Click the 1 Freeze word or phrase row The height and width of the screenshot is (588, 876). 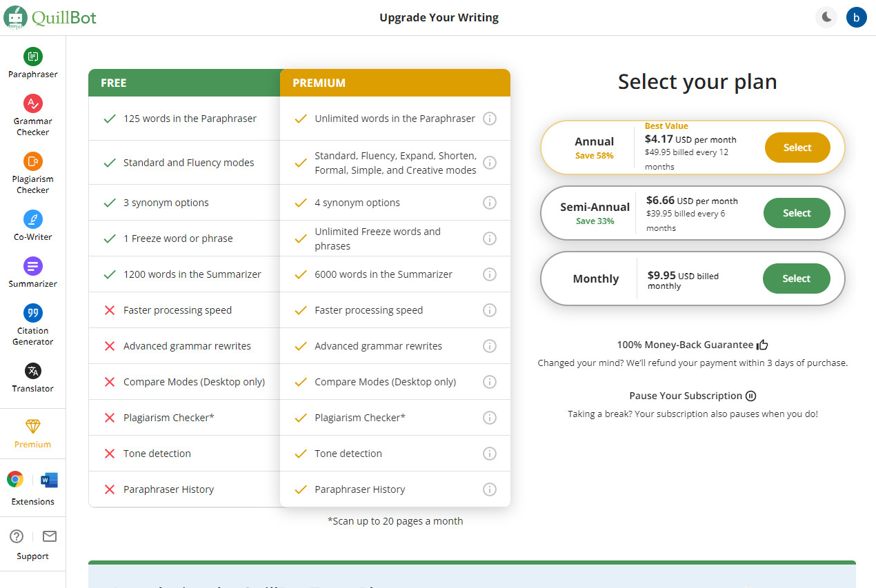pos(184,239)
